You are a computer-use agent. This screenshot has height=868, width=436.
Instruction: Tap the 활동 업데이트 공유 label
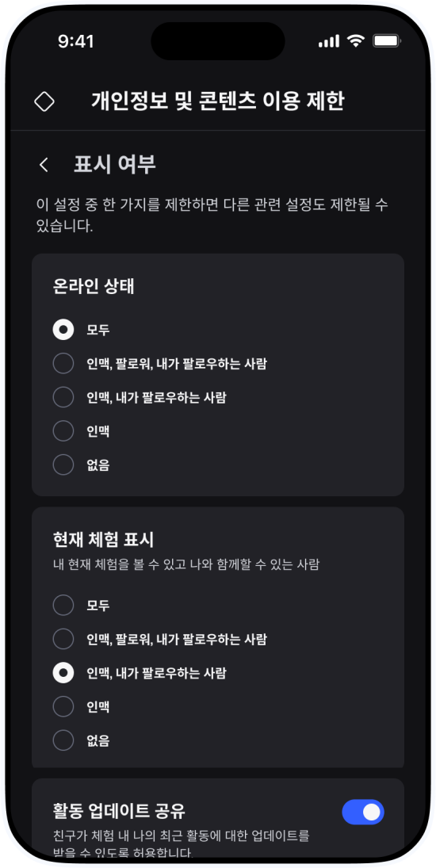tap(119, 812)
